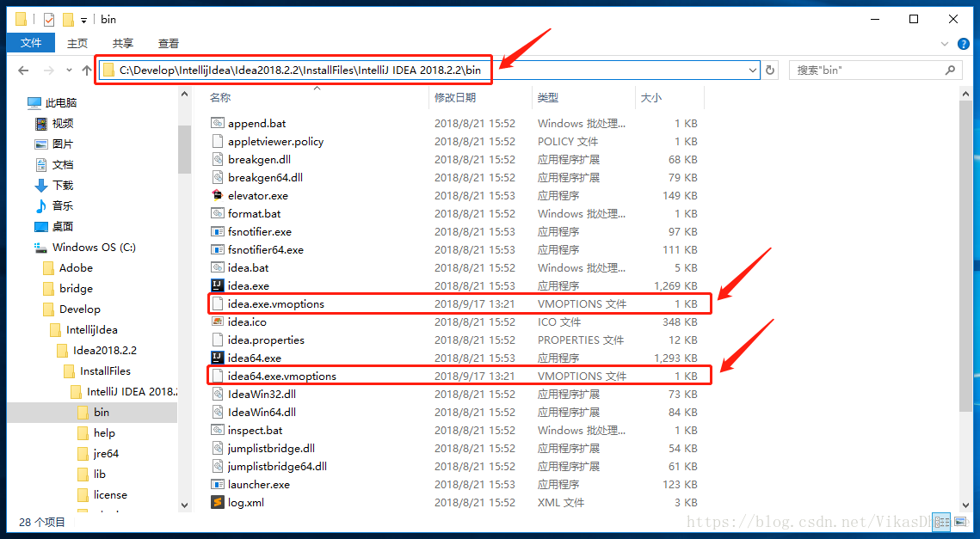
Task: Select the idea64.exe IntelliJ icon
Action: click(x=218, y=358)
